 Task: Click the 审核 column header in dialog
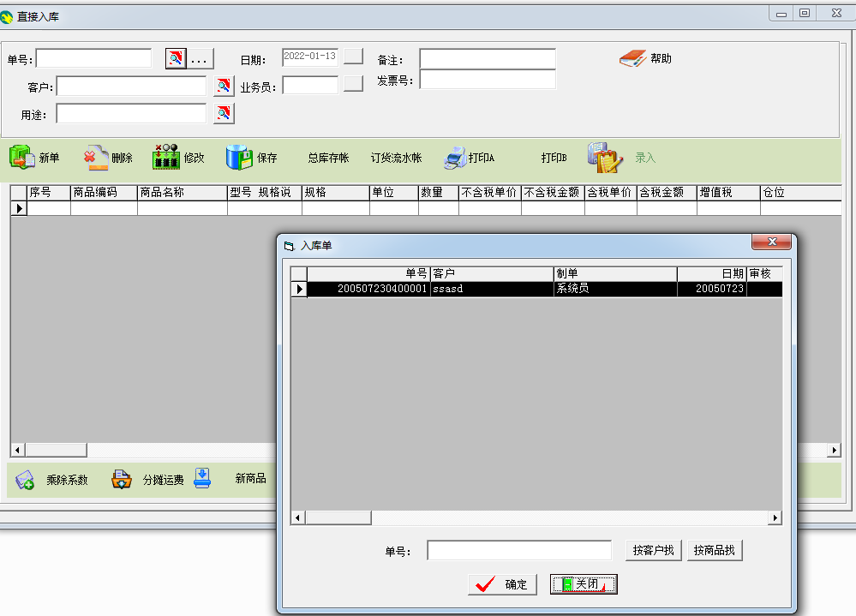[x=764, y=274]
